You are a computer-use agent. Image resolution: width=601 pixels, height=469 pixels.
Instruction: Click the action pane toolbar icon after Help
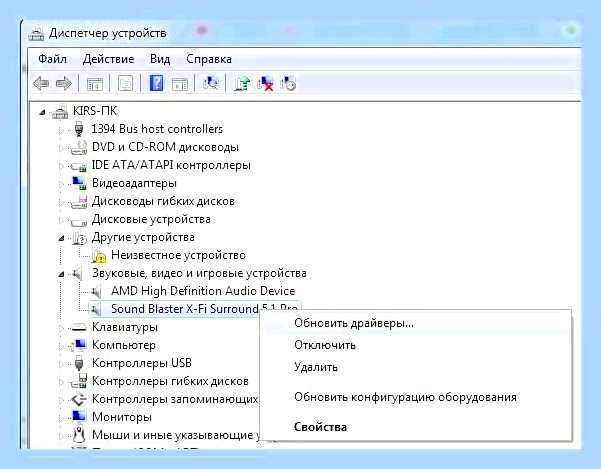[179, 84]
